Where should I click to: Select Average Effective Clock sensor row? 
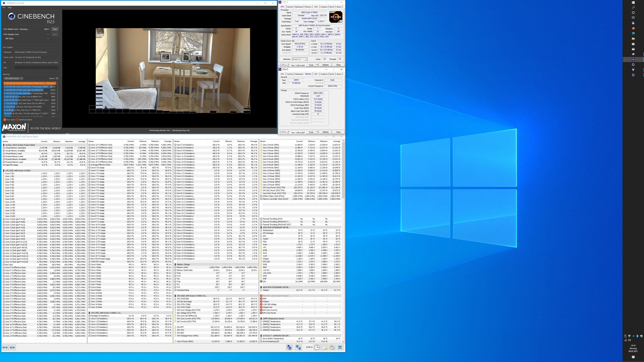pos(130,165)
